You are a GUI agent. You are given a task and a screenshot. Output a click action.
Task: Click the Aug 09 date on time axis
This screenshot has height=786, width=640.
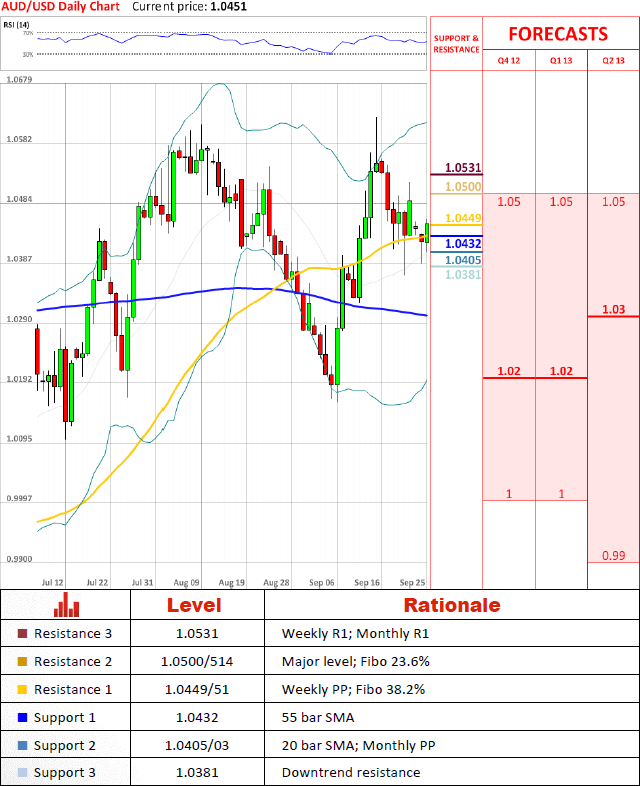186,581
